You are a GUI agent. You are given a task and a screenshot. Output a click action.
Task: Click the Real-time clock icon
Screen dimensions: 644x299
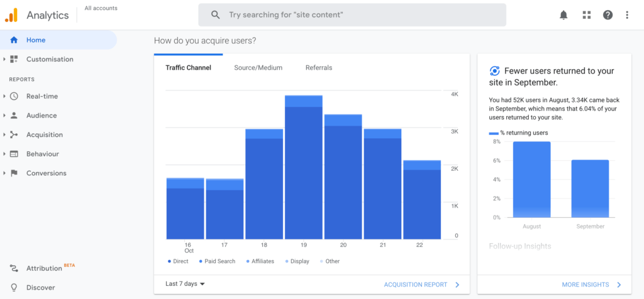point(14,96)
